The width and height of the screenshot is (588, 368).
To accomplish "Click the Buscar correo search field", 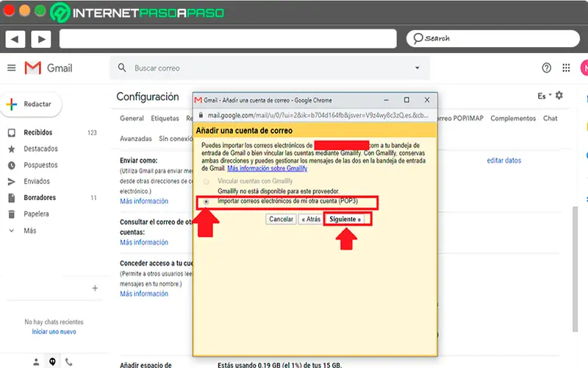I will coord(269,68).
